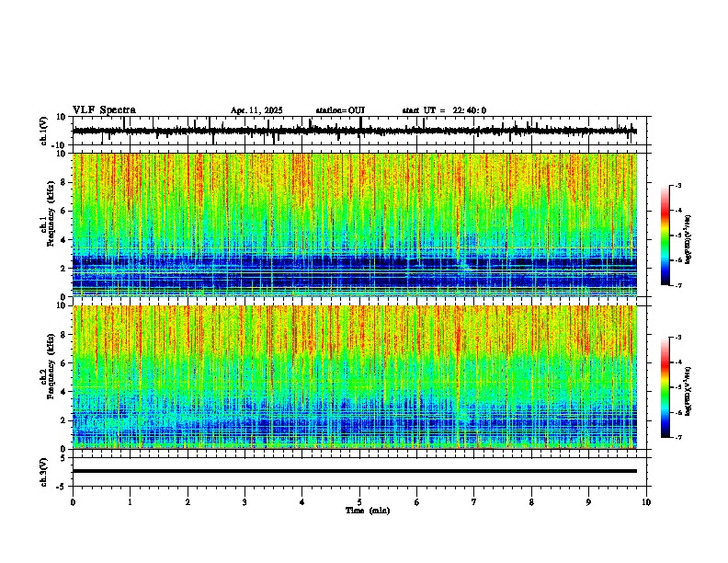Click the '5' tick on ch.3(V) axis
Screen dimensions: 728x563
coord(64,457)
